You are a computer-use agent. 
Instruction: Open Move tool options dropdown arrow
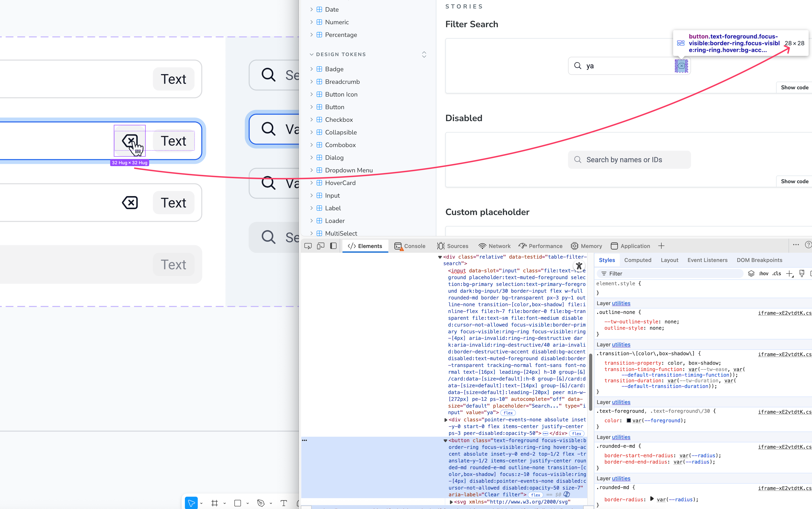pyautogui.click(x=201, y=504)
